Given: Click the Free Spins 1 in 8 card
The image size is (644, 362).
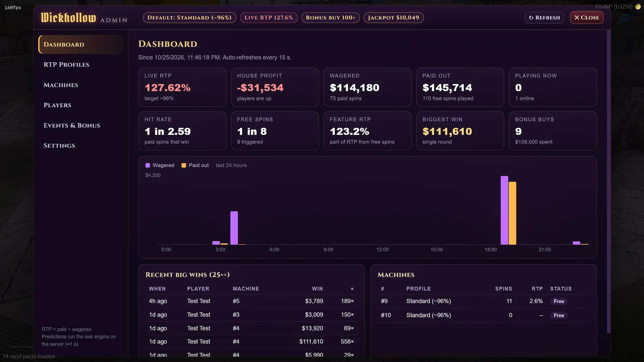Looking at the screenshot, I should [275, 131].
